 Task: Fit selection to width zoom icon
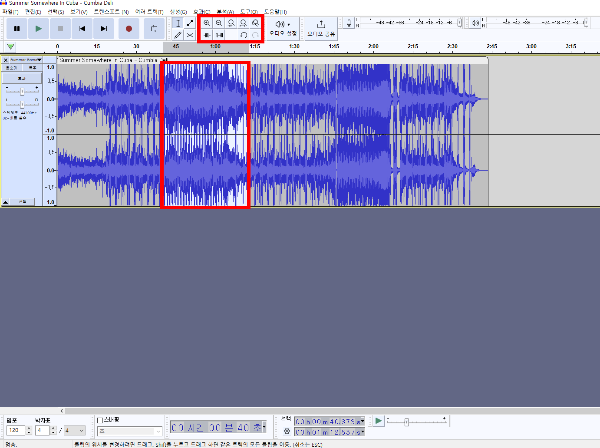[231, 23]
